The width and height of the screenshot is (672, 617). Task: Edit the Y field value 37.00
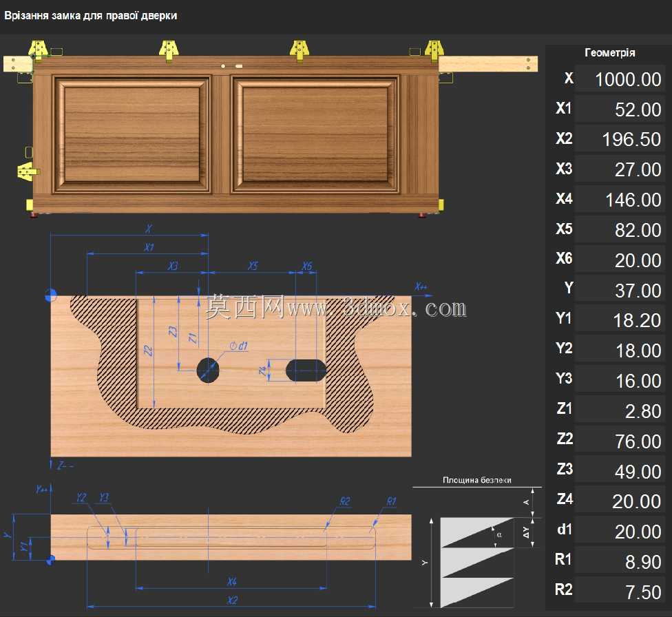point(620,290)
